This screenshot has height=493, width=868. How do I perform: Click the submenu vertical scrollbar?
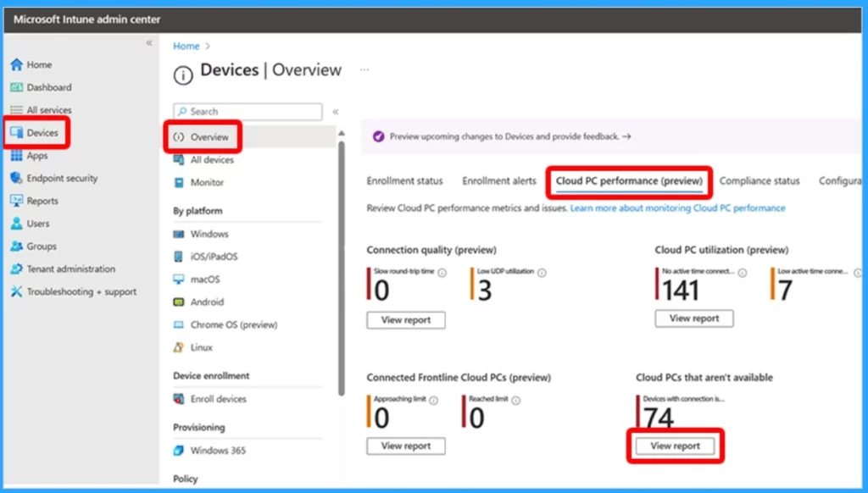pos(342,269)
